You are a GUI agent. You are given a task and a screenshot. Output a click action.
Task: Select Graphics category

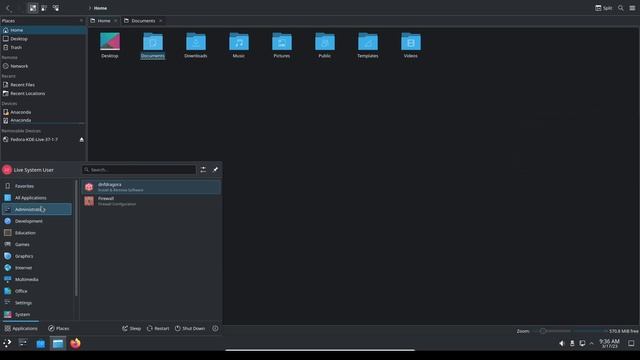pyautogui.click(x=37, y=256)
